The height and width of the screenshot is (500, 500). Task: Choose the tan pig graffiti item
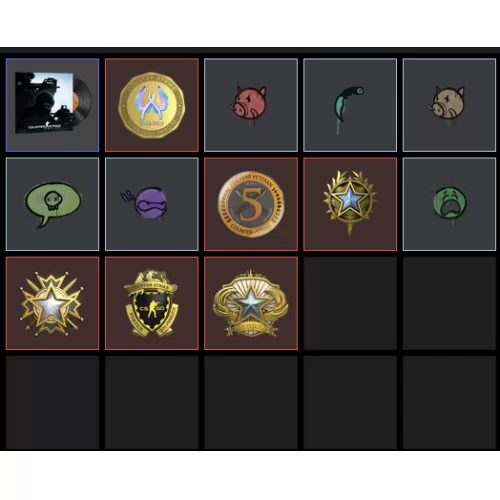pyautogui.click(x=449, y=105)
